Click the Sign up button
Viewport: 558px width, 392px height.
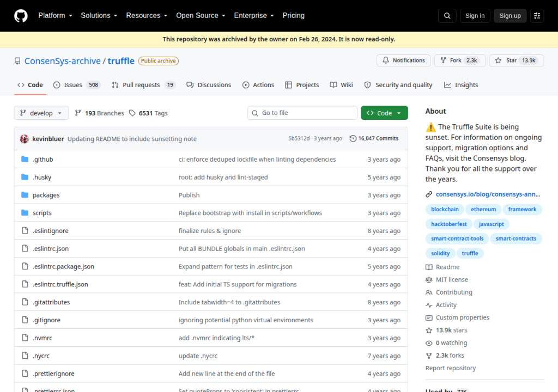pyautogui.click(x=510, y=16)
